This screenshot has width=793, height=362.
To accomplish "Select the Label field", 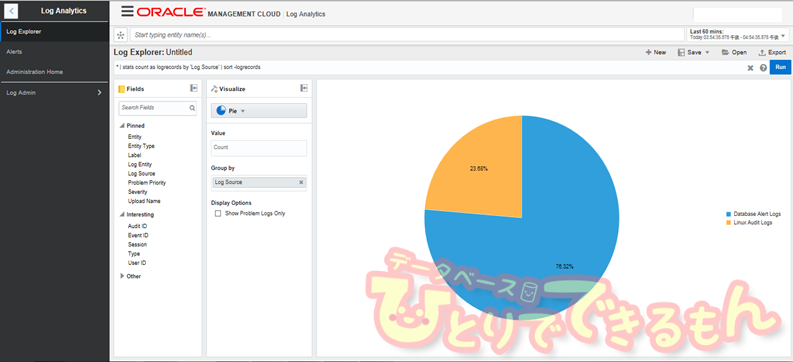I will coord(135,155).
